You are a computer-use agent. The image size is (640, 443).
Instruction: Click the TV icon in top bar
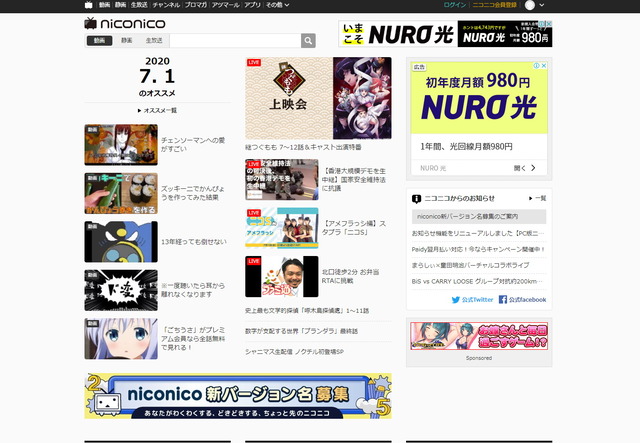[x=89, y=5]
